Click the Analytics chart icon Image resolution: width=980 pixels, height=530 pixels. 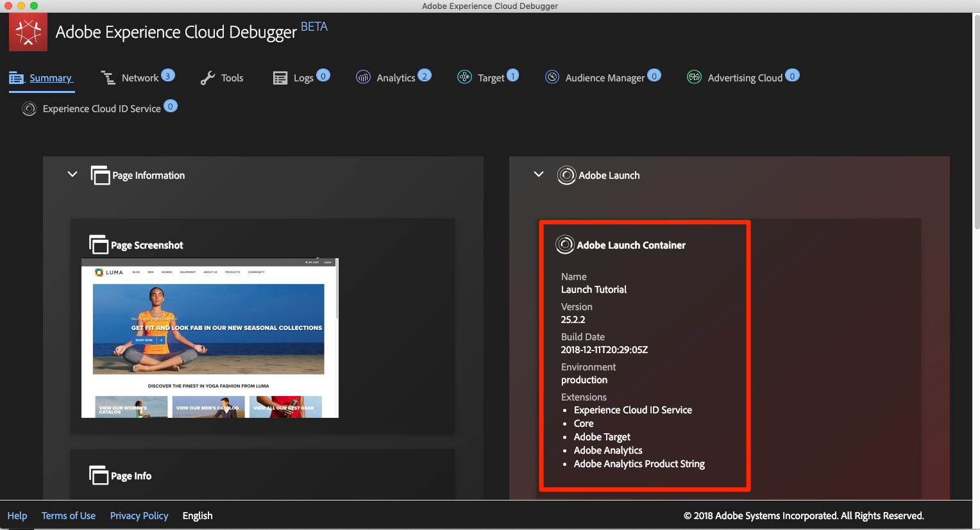click(364, 78)
